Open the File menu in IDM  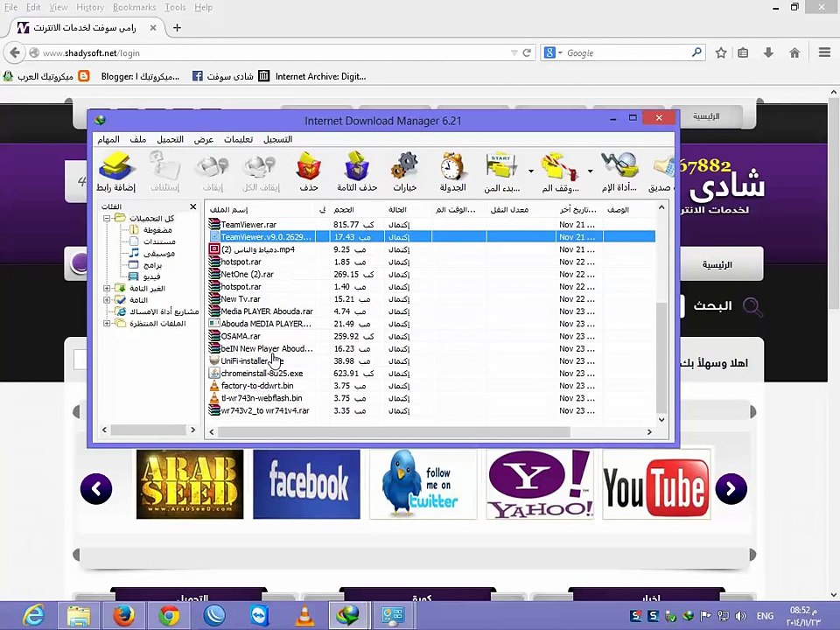pos(137,139)
